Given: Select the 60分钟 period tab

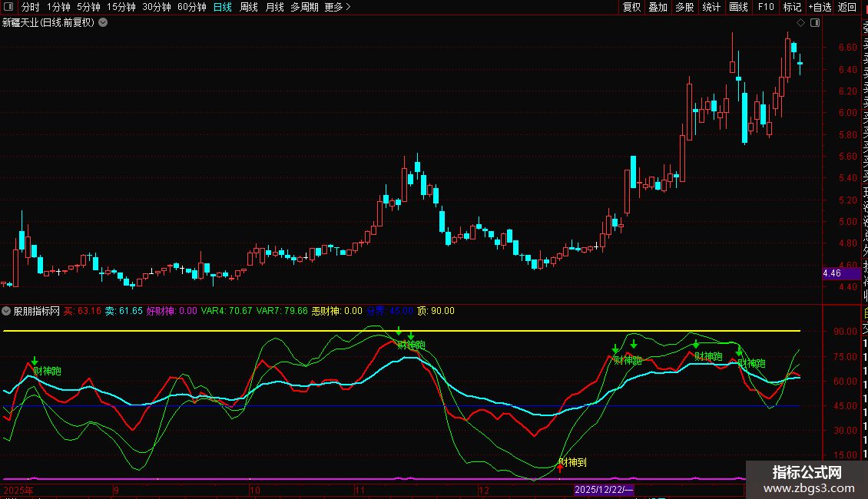Looking at the screenshot, I should pos(191,7).
